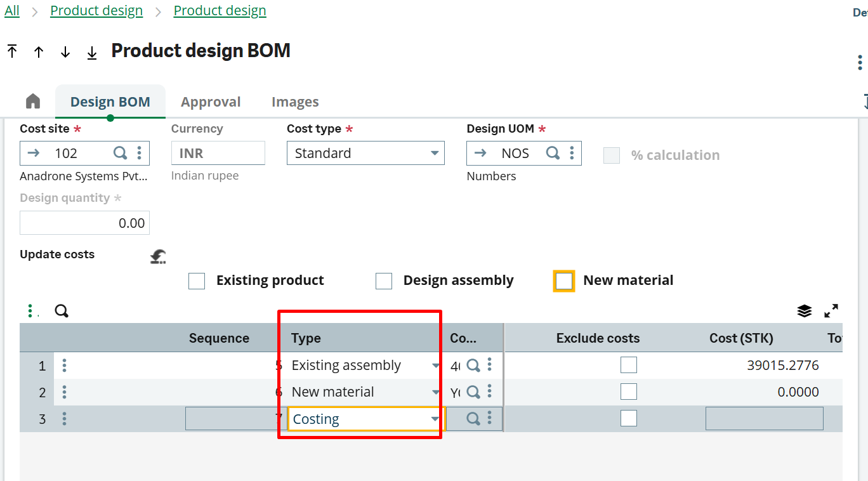Check the Design assembly checkbox
The height and width of the screenshot is (481, 868).
click(384, 280)
